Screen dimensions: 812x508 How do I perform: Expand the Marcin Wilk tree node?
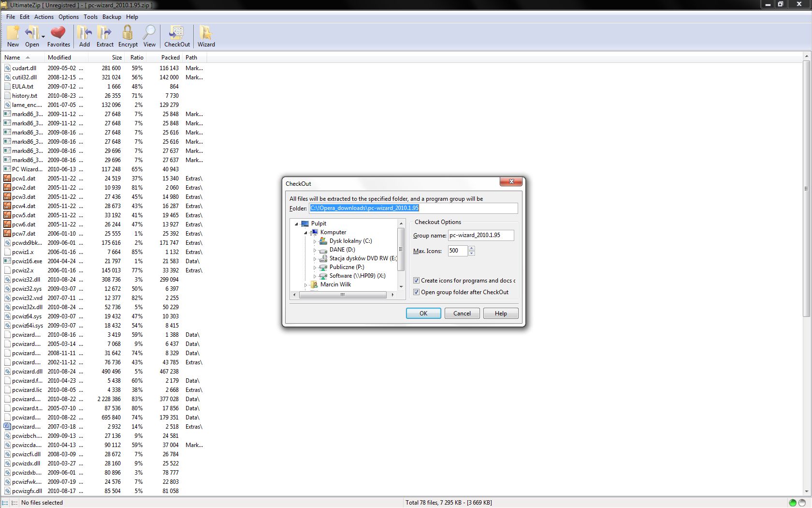coord(305,285)
